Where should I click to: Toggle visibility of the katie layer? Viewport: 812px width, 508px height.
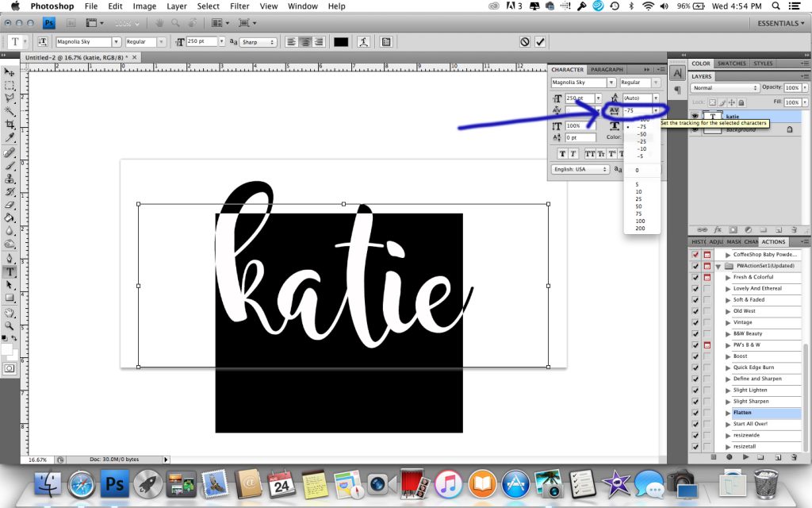(695, 117)
